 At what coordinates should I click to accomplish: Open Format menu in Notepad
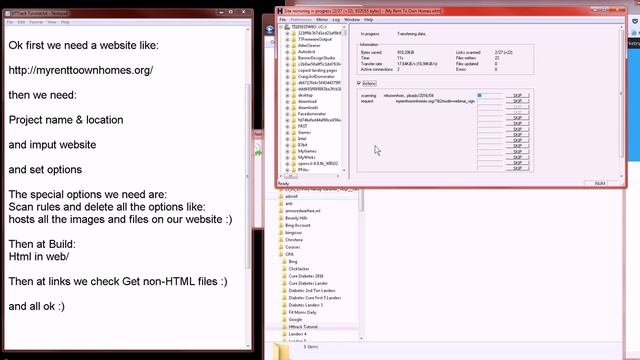click(36, 22)
